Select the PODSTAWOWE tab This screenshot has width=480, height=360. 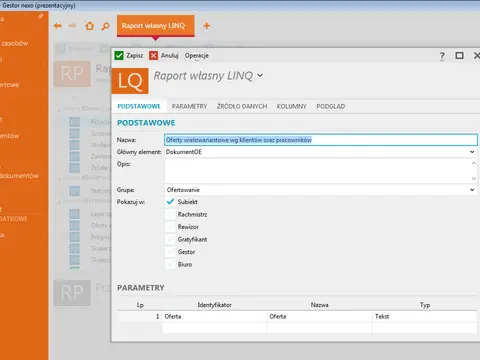[x=139, y=106]
